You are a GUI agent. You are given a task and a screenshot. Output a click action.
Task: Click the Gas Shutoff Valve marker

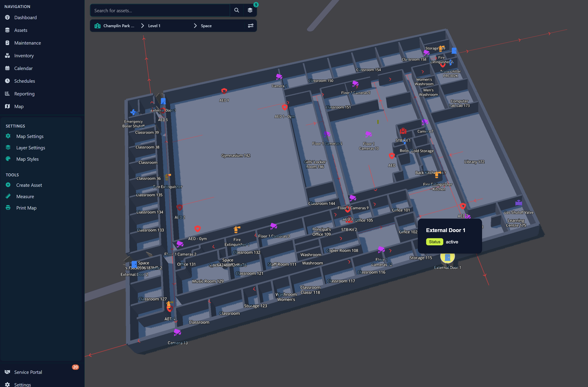[519, 203]
